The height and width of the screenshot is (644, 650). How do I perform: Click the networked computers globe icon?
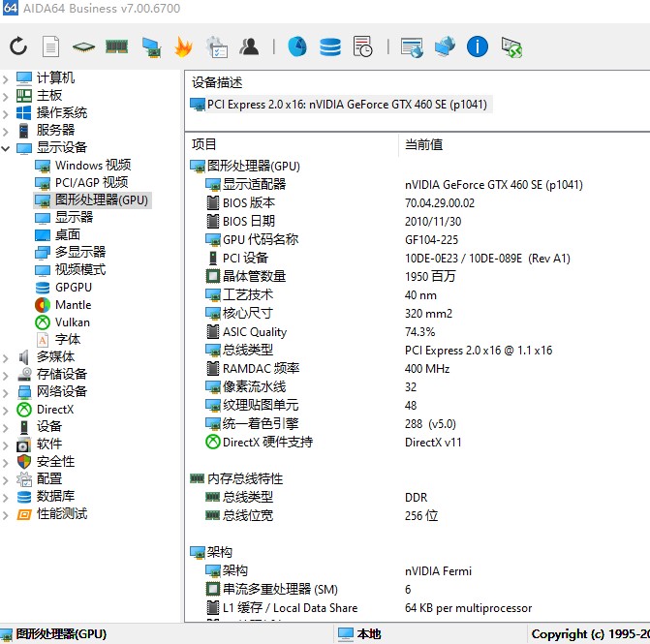point(445,46)
